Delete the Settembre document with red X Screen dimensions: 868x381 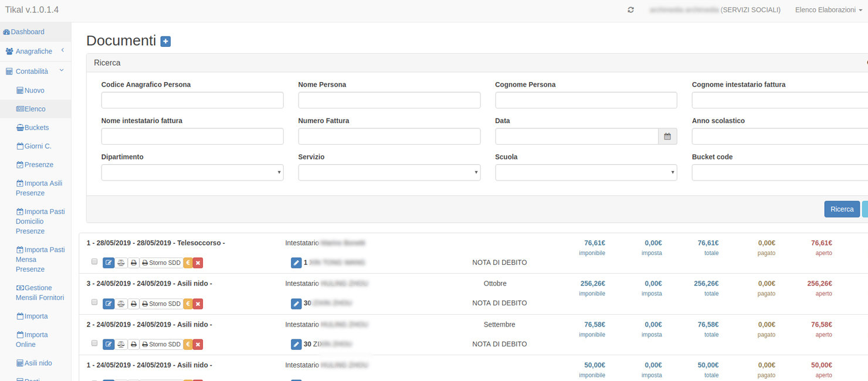click(198, 344)
